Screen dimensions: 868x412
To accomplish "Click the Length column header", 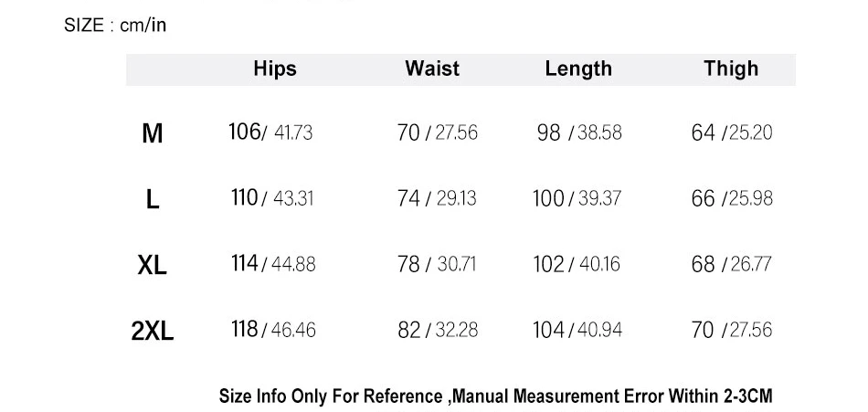I will [578, 69].
